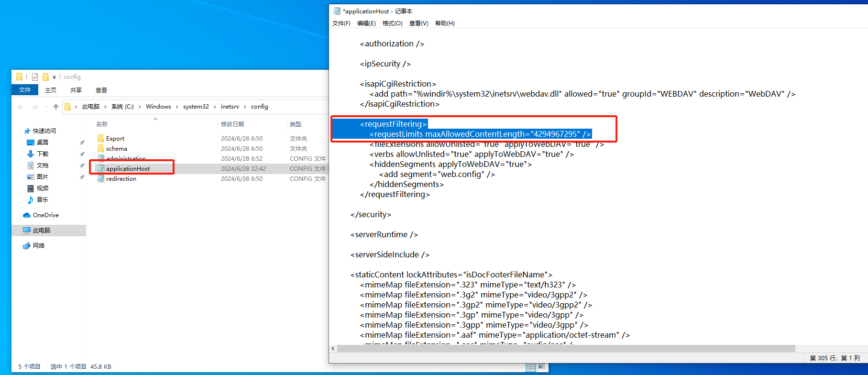Open the 编辑 menu in Notepad
The image size is (868, 375).
[x=366, y=23]
